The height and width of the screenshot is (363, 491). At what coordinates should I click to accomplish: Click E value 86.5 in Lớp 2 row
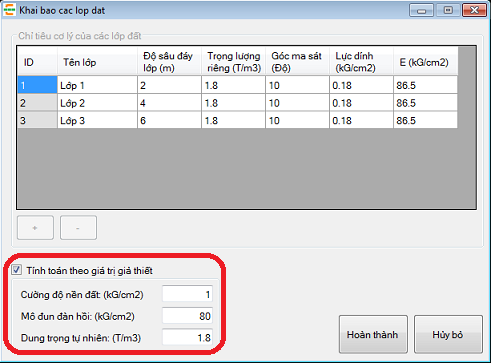click(x=426, y=103)
